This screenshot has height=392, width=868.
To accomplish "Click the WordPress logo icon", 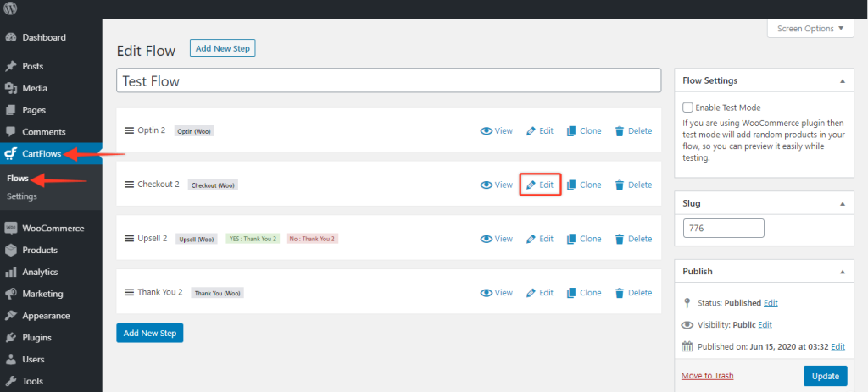I will 11,11.
